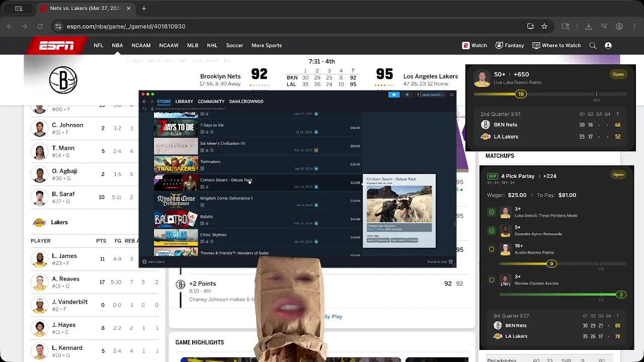This screenshot has width=644, height=362.
Task: Click the Brooklyn Nets team logo
Action: (x=63, y=80)
